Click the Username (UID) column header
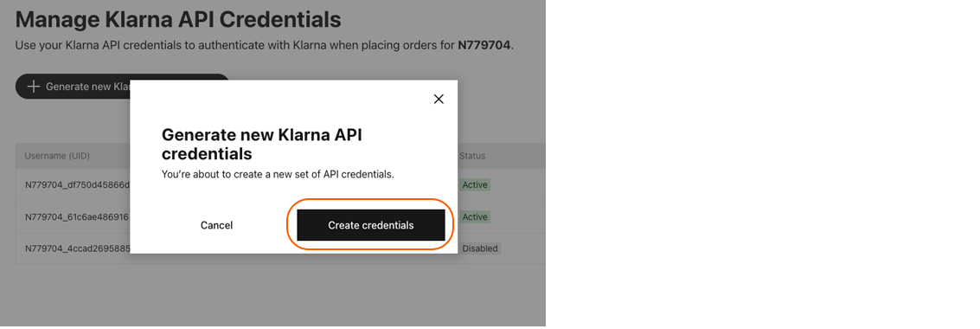Viewport: 980px width, 329px height. tap(57, 156)
